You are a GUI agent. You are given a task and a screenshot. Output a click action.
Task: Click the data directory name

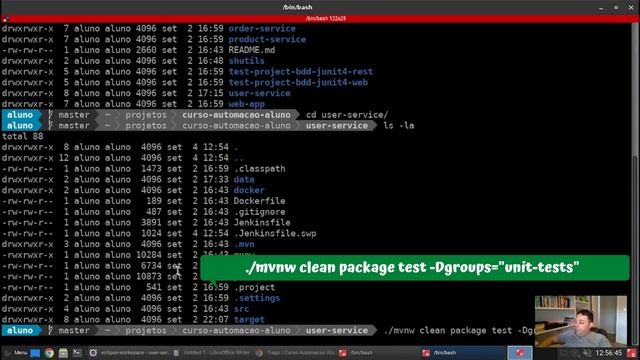[x=244, y=180]
